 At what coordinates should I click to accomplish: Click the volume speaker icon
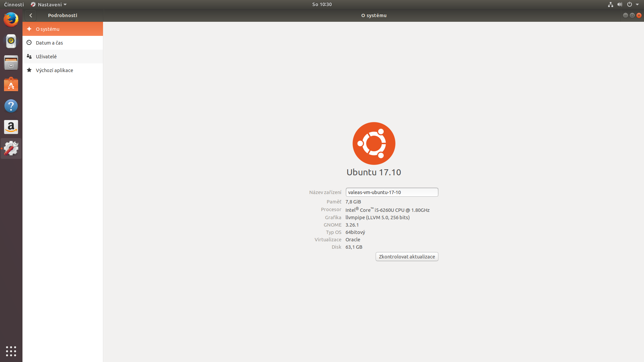620,4
